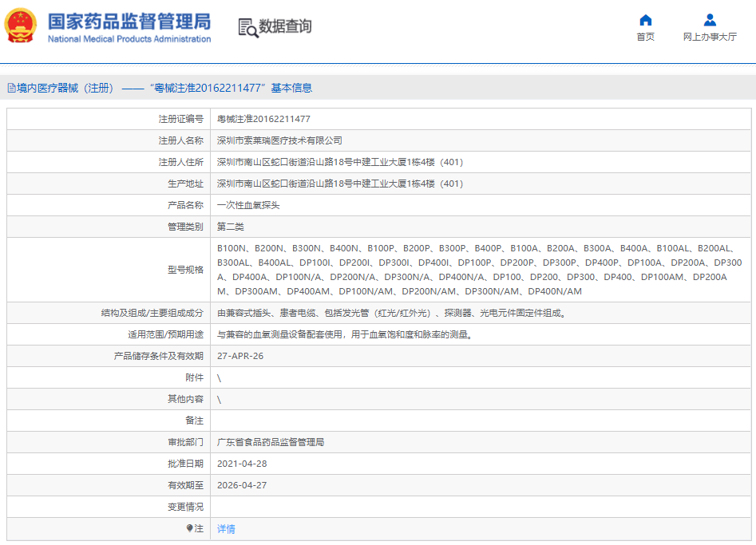Viewport: 756px width, 545px height.
Task: Click registration number 粤械注准20162211477 in table
Action: [263, 119]
